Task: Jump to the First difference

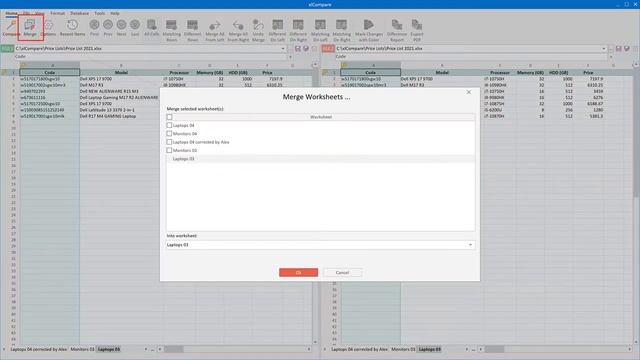Action: [x=94, y=28]
